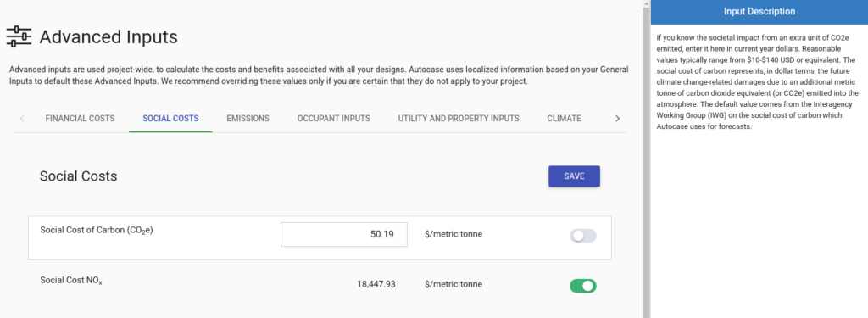Image resolution: width=868 pixels, height=318 pixels.
Task: Click the Advanced Inputs sliders icon
Action: [19, 37]
